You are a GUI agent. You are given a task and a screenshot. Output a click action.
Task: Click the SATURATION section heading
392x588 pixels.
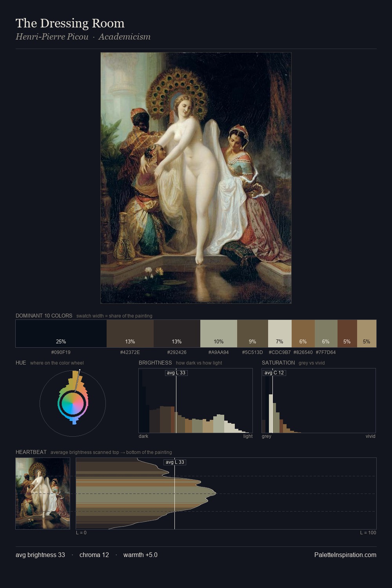coord(278,363)
